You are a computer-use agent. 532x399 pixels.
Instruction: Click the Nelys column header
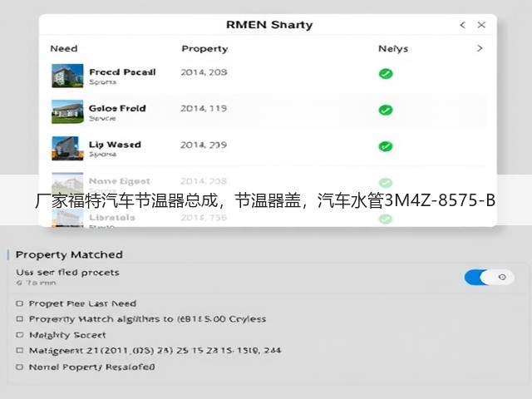[393, 49]
